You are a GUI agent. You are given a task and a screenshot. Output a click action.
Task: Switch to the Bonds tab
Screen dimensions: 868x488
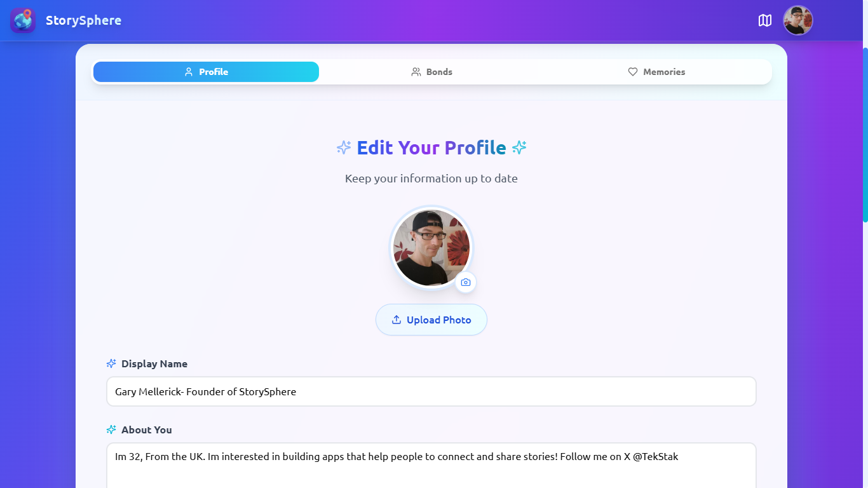coord(432,72)
